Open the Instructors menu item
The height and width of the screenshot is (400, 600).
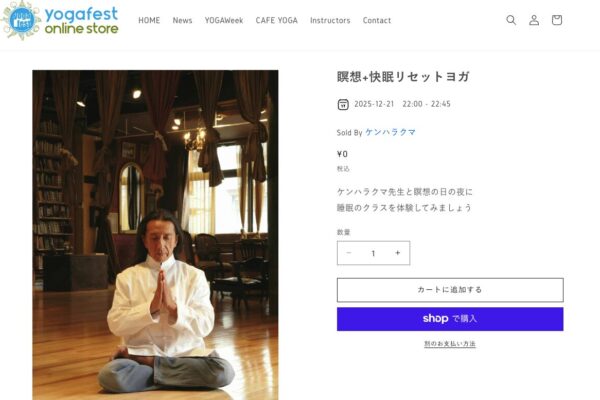[x=330, y=20]
